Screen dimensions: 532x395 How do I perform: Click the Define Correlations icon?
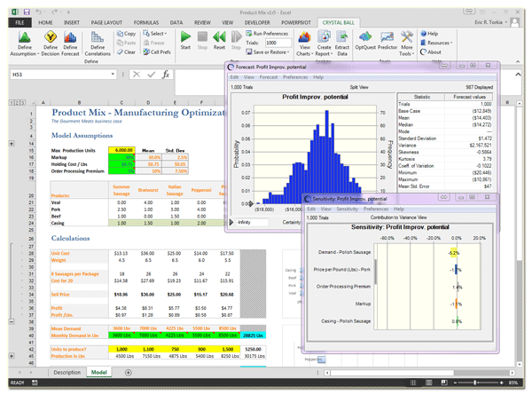[x=98, y=37]
